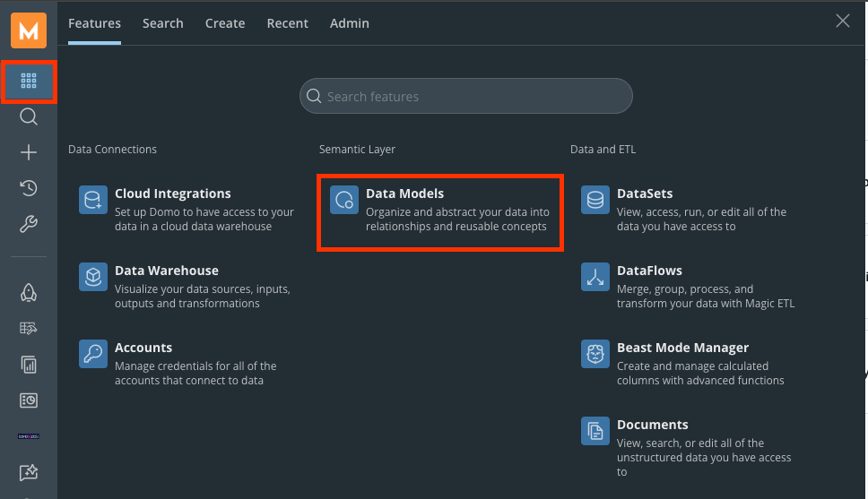Screen dimensions: 868x499
Task: Click the wrench admin icon in sidebar
Action: (29, 224)
